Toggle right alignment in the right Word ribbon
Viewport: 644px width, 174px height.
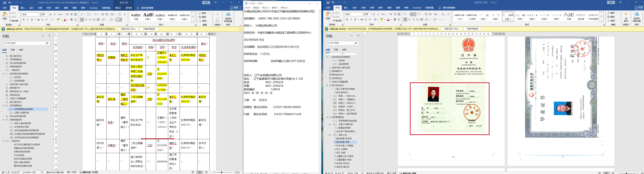pyautogui.click(x=413, y=19)
